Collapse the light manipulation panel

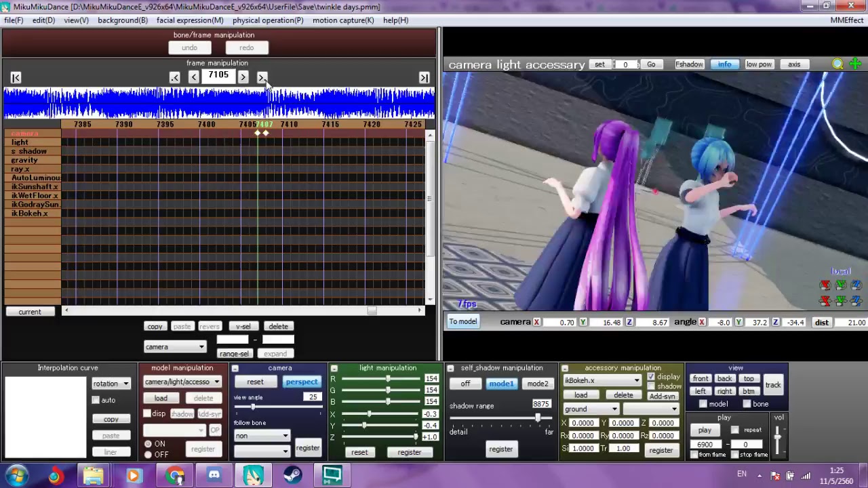coord(334,369)
